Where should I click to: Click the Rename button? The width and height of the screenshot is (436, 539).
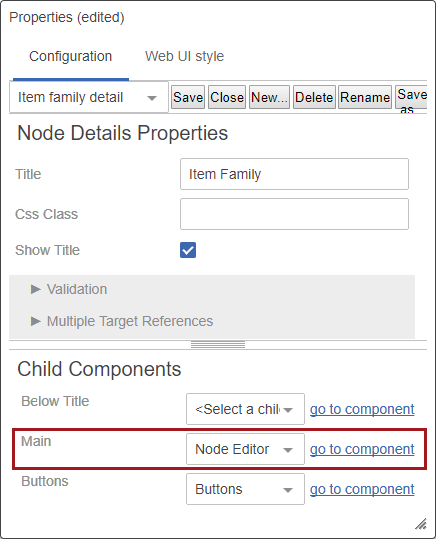pyautogui.click(x=365, y=97)
